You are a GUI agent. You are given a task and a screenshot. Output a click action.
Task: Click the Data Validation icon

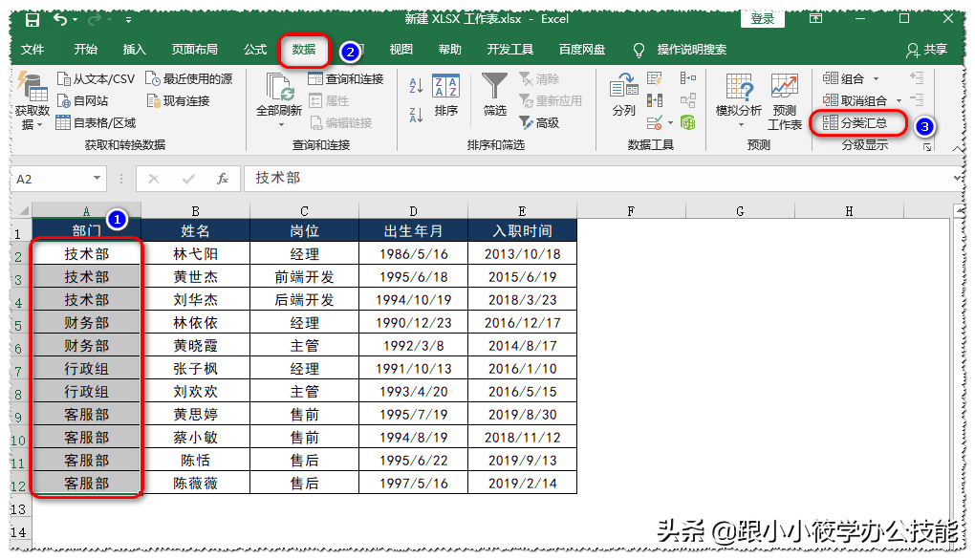click(x=654, y=122)
